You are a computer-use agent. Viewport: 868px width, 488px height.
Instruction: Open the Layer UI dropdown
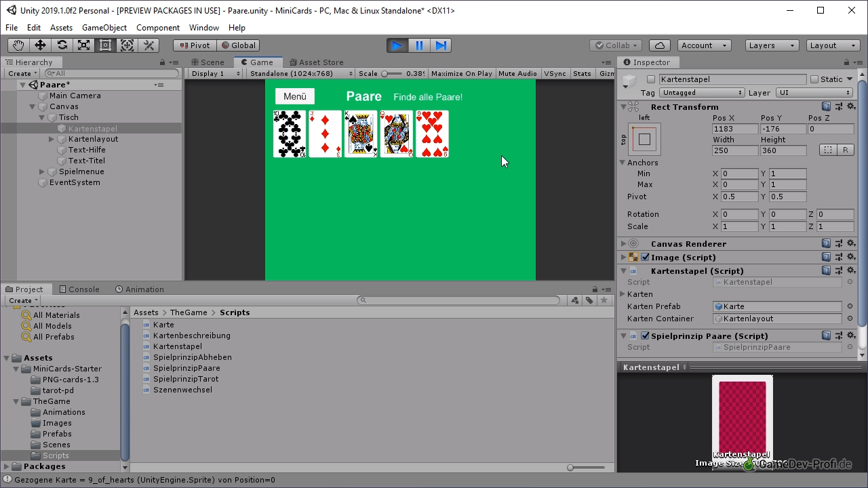click(x=814, y=93)
